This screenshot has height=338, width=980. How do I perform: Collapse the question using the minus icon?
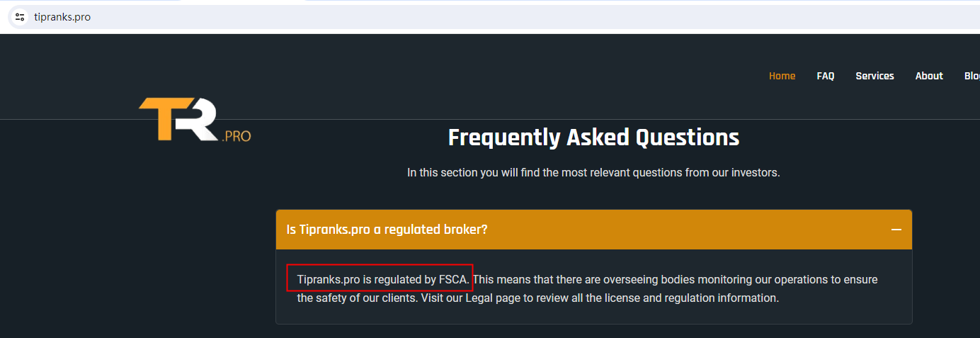[x=896, y=230]
